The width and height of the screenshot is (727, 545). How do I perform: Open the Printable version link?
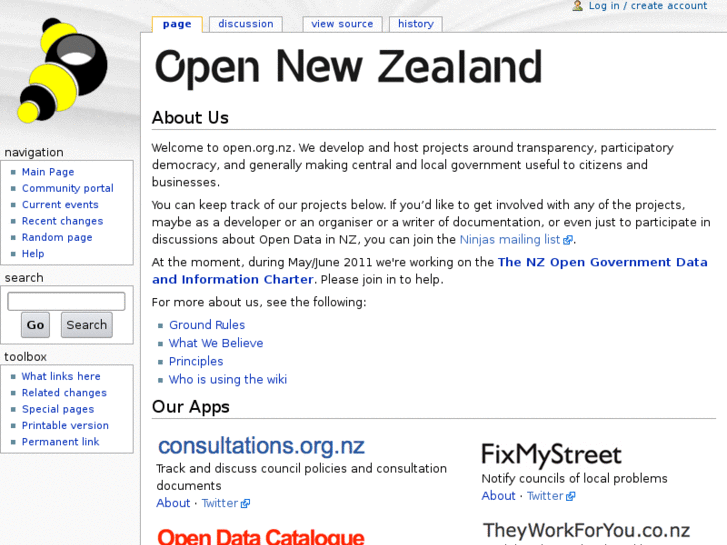click(65, 425)
